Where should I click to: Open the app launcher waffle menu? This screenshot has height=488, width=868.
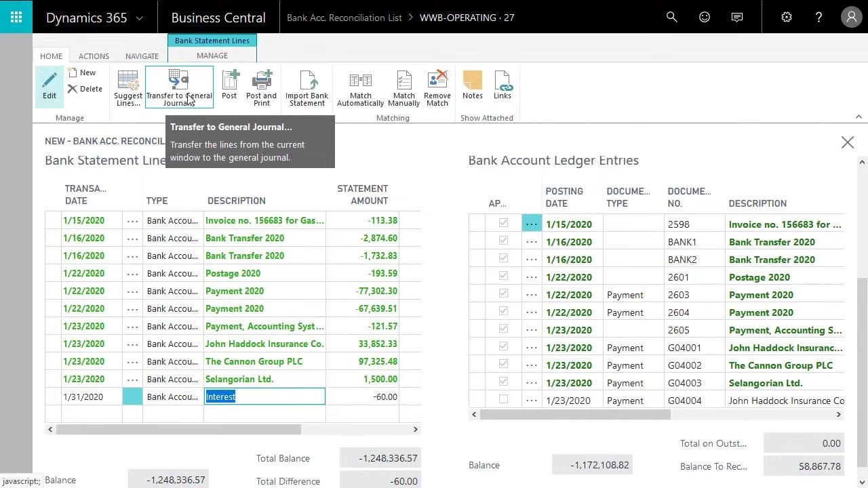pyautogui.click(x=16, y=17)
